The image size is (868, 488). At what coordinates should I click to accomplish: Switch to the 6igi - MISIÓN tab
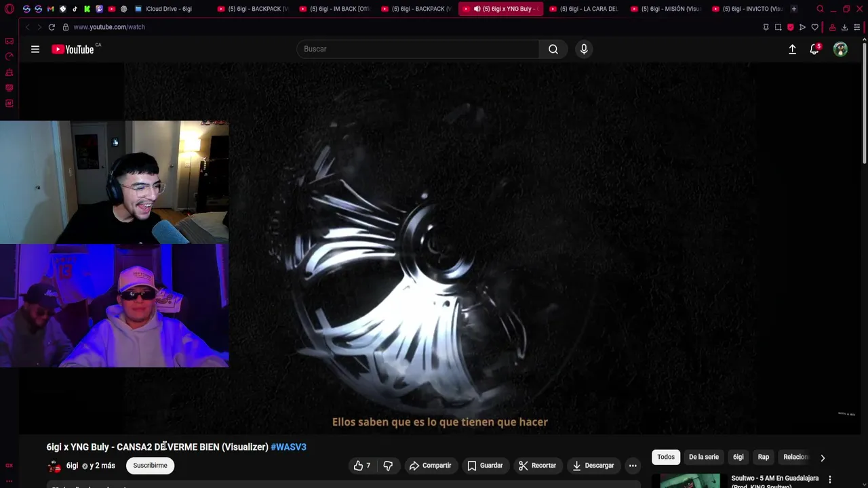[667, 9]
